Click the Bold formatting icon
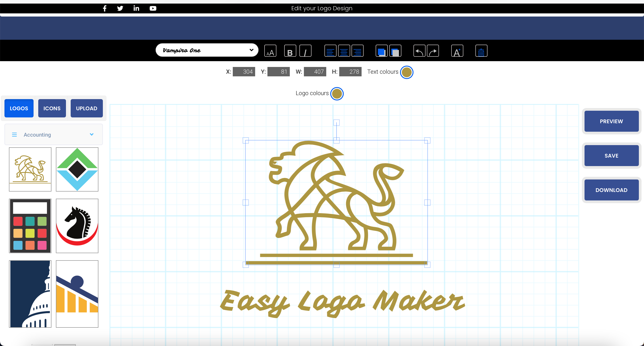 click(290, 51)
